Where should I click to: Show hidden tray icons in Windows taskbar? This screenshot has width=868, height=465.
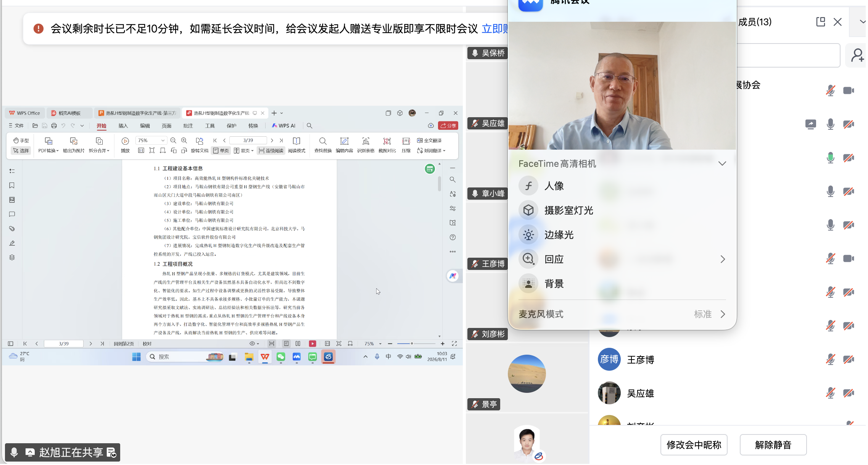click(x=366, y=357)
